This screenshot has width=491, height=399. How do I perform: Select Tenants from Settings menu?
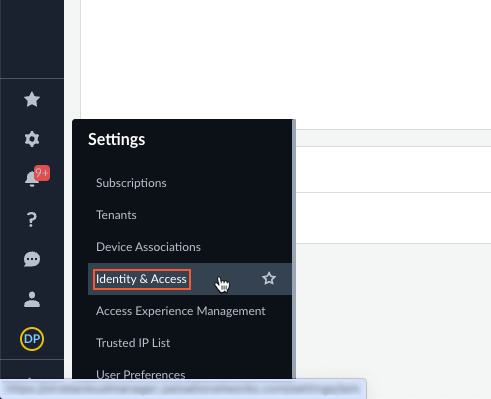pos(116,215)
